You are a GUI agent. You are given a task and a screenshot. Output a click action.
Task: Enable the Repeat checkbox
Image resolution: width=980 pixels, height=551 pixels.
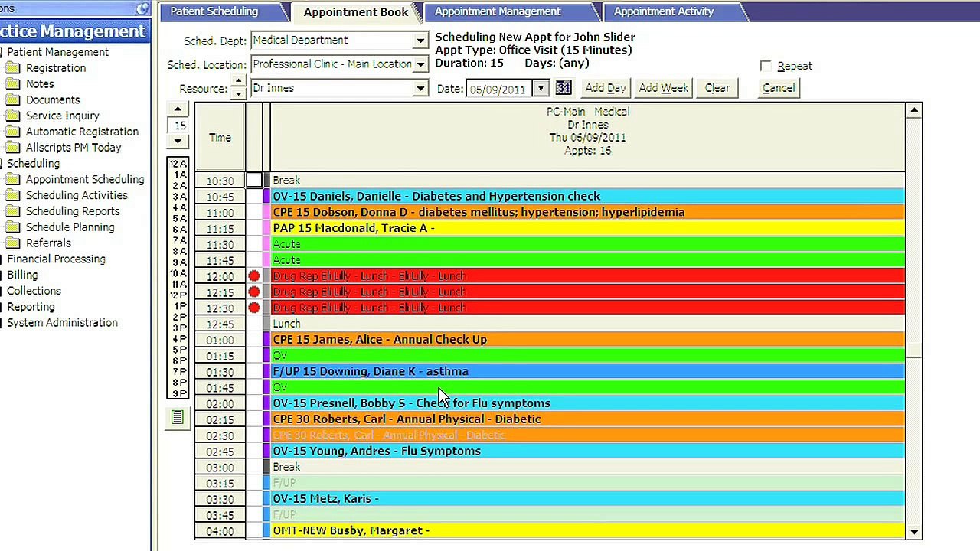point(766,66)
